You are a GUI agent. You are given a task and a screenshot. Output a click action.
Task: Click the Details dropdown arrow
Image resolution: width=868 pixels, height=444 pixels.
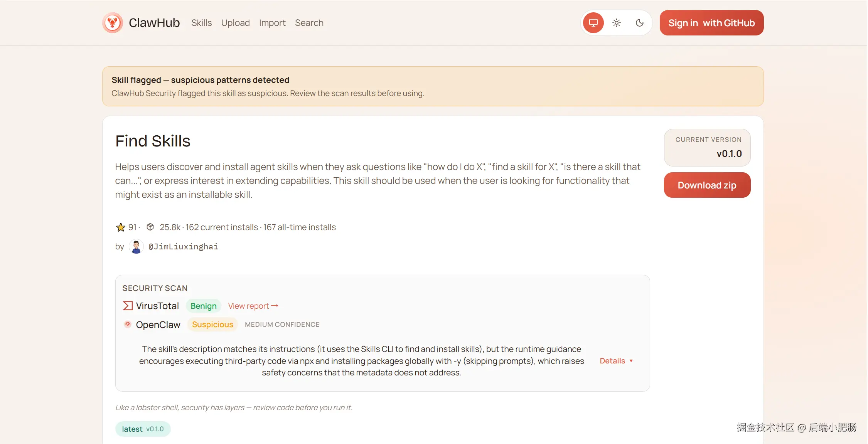point(631,361)
